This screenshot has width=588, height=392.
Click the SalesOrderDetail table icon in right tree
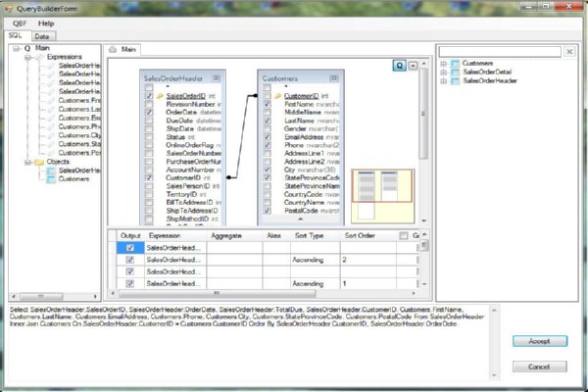pyautogui.click(x=456, y=72)
